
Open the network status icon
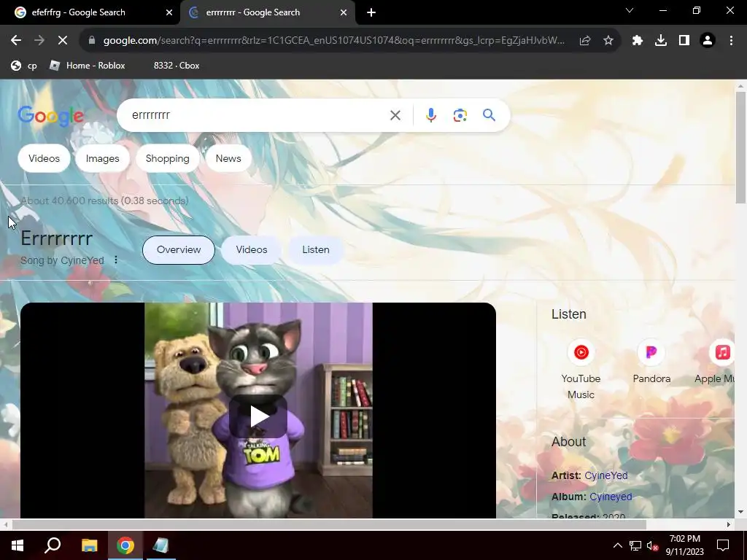635,545
